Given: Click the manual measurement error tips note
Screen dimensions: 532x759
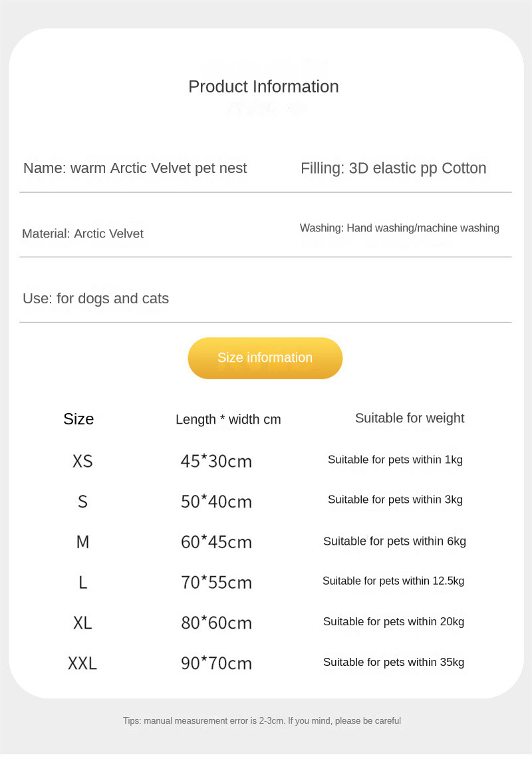Looking at the screenshot, I should click(262, 721).
